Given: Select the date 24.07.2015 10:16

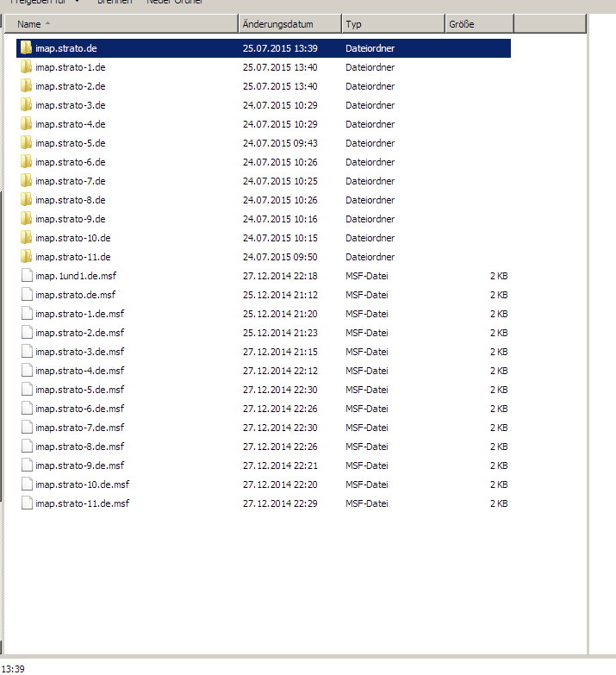Looking at the screenshot, I should pyautogui.click(x=280, y=219).
